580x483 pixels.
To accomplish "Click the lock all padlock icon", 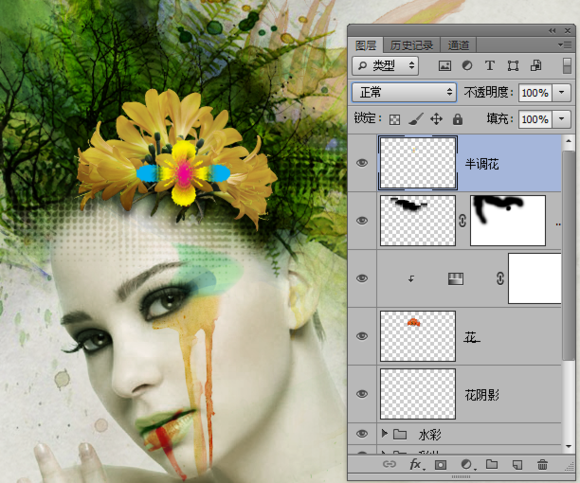I will click(x=458, y=119).
